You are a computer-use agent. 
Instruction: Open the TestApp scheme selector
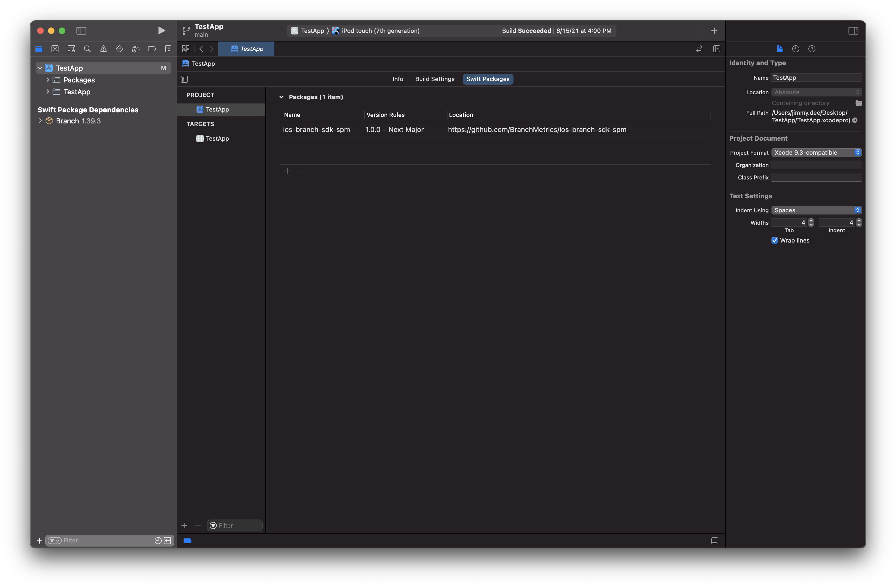307,30
